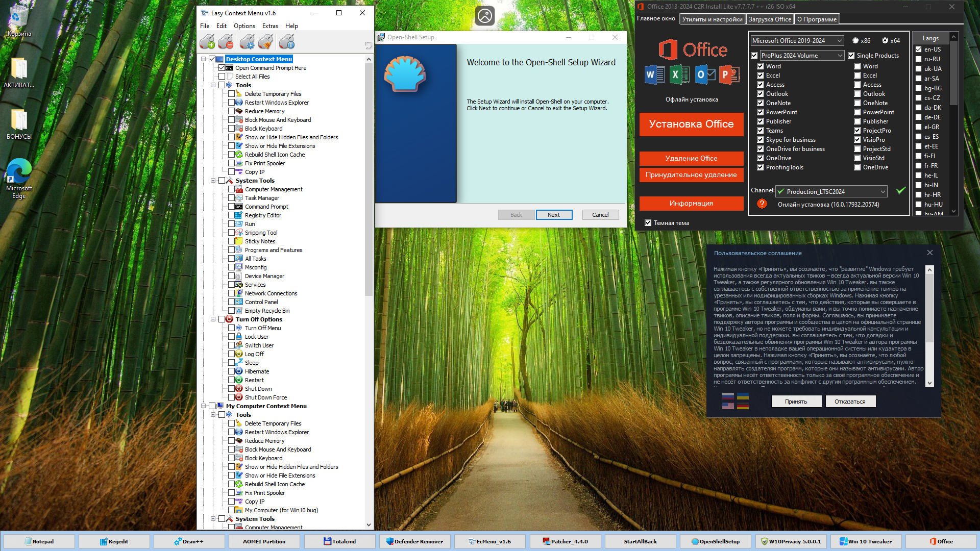Click the red question mark help icon
The image size is (980, 551).
(x=762, y=204)
